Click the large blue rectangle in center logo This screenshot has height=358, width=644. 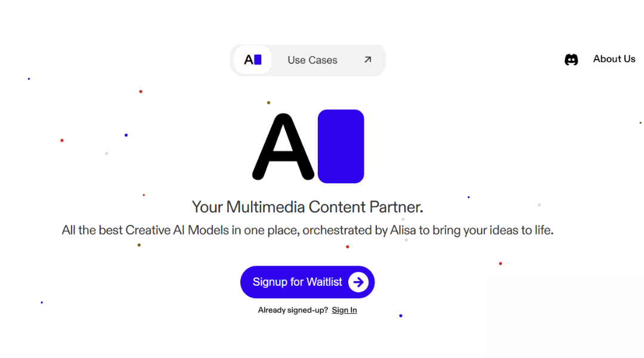coord(340,146)
